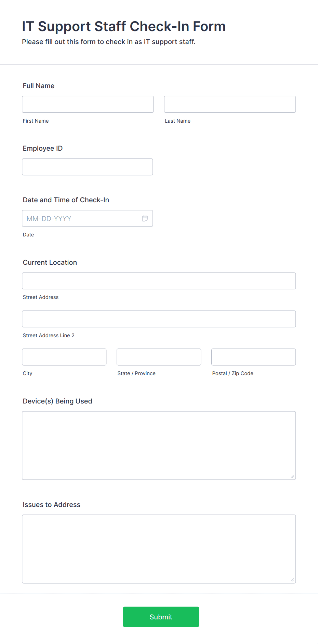Image resolution: width=318 pixels, height=644 pixels.
Task: Grab the Issues to Address resize handle
Action: pos(292,580)
